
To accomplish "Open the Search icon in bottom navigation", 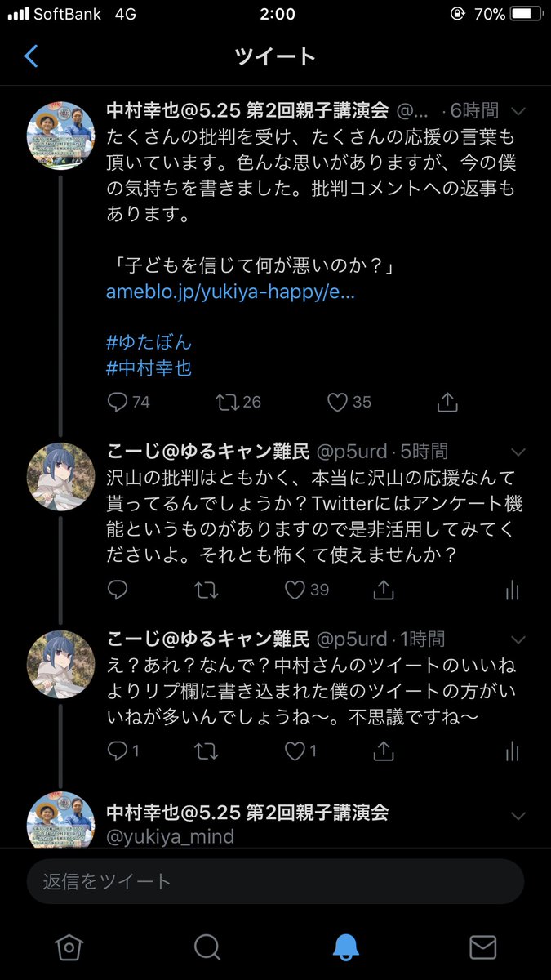I will 207,947.
